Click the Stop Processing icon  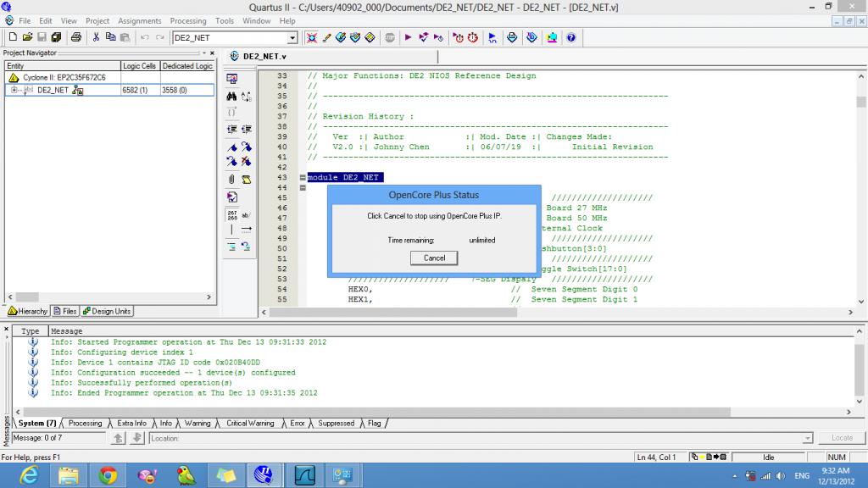coord(390,37)
